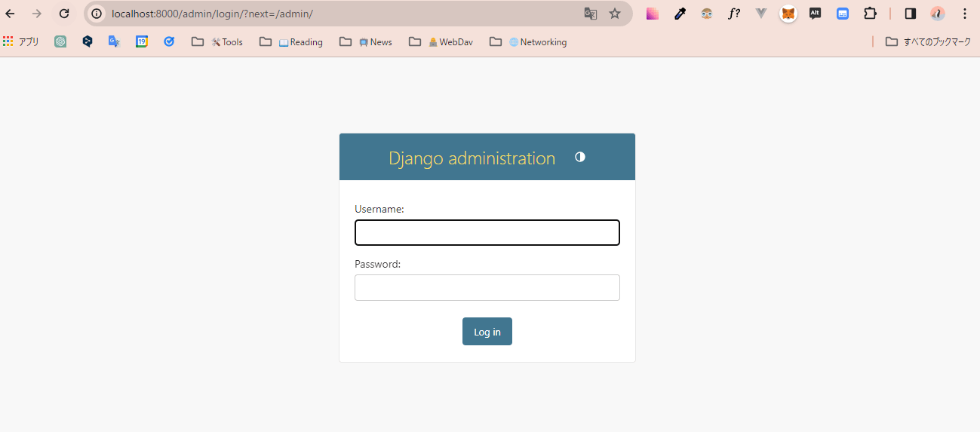Viewport: 980px width, 432px height.
Task: Open the dark hexagon terminal-prompt bookmark icon
Action: (x=88, y=42)
